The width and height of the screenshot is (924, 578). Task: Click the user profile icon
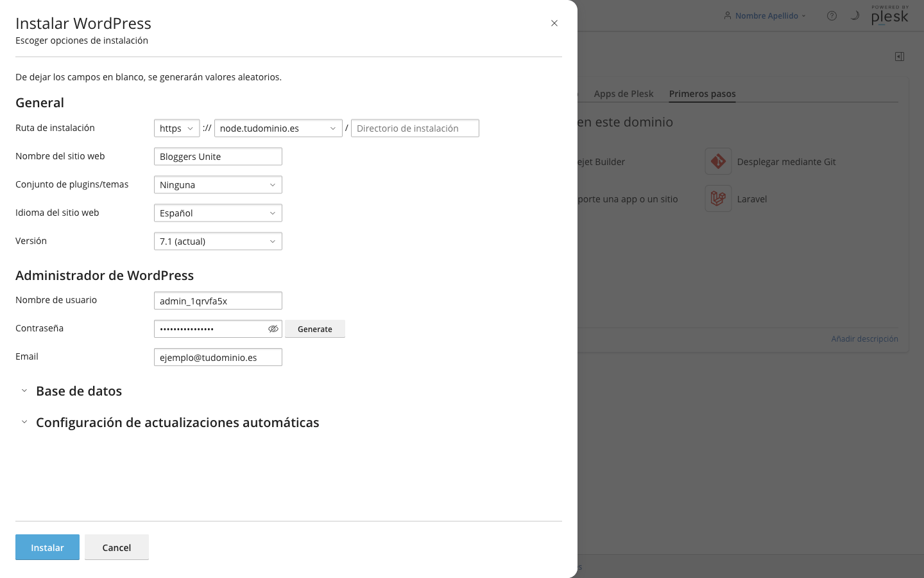tap(728, 16)
